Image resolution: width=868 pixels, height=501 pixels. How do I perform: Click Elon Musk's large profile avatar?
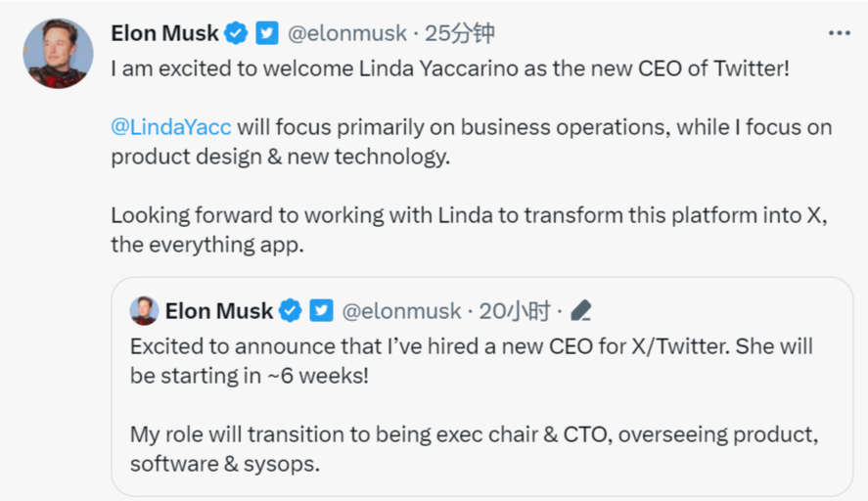(58, 54)
